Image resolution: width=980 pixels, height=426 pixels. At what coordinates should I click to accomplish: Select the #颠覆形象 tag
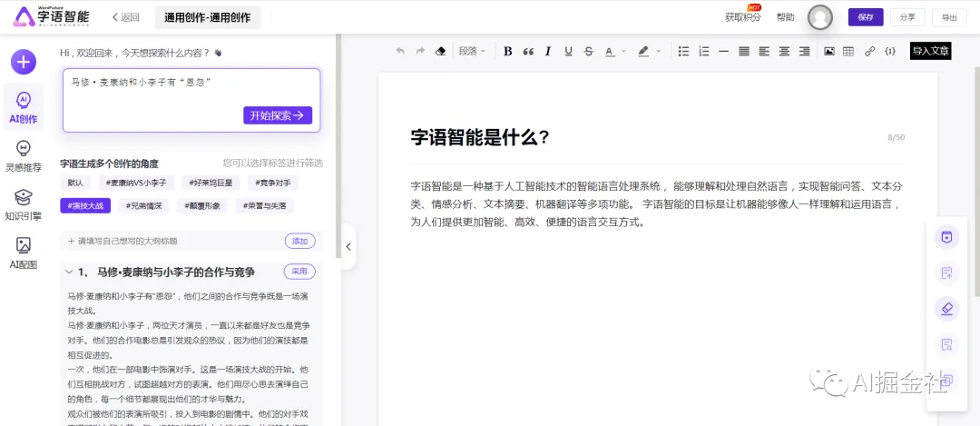point(202,206)
